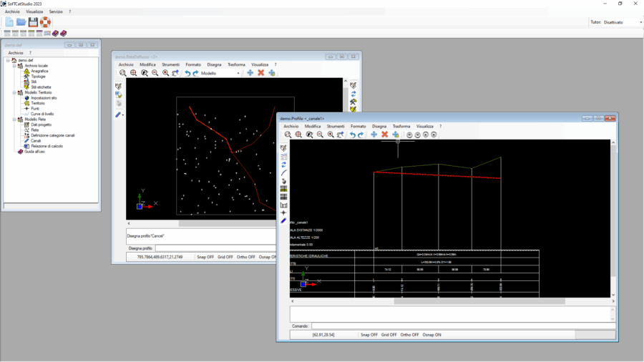The width and height of the screenshot is (644, 362).
Task: Click the Save floppy disk icon in main toolbar
Action: [33, 22]
